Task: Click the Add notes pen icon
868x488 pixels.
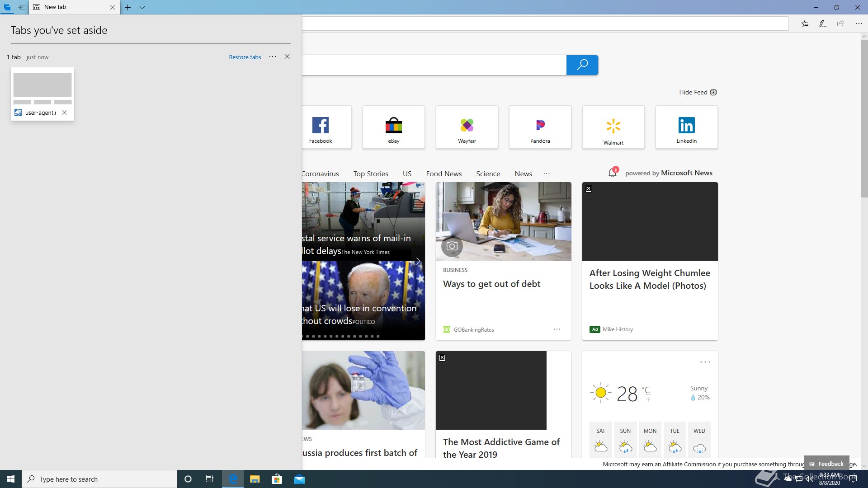Action: (823, 23)
